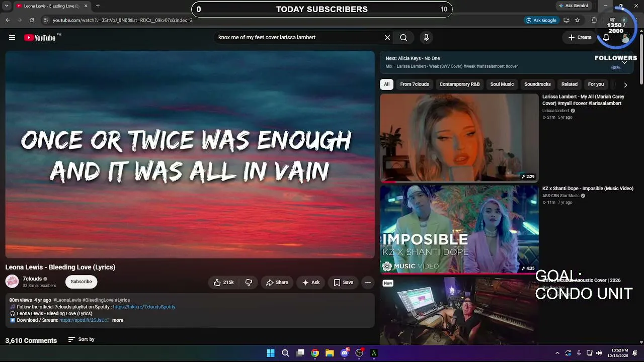Click the YouTube Create button
The width and height of the screenshot is (644, 362).
coord(580,37)
